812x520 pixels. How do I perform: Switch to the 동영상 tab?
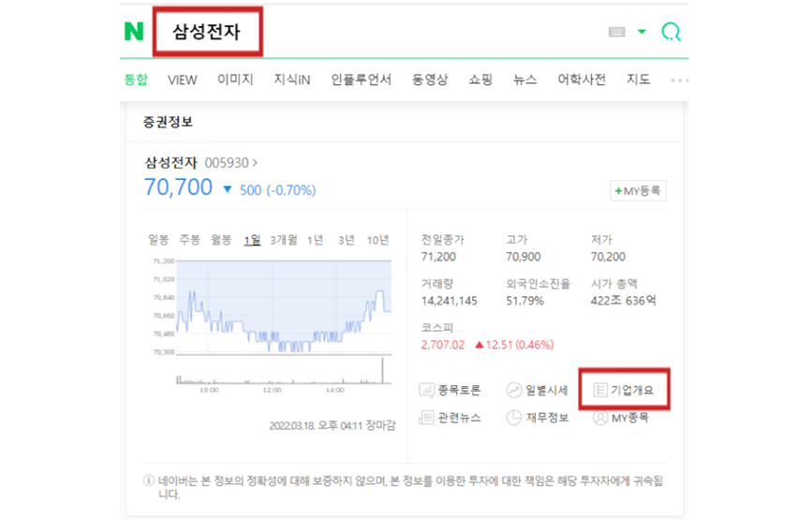pyautogui.click(x=429, y=80)
